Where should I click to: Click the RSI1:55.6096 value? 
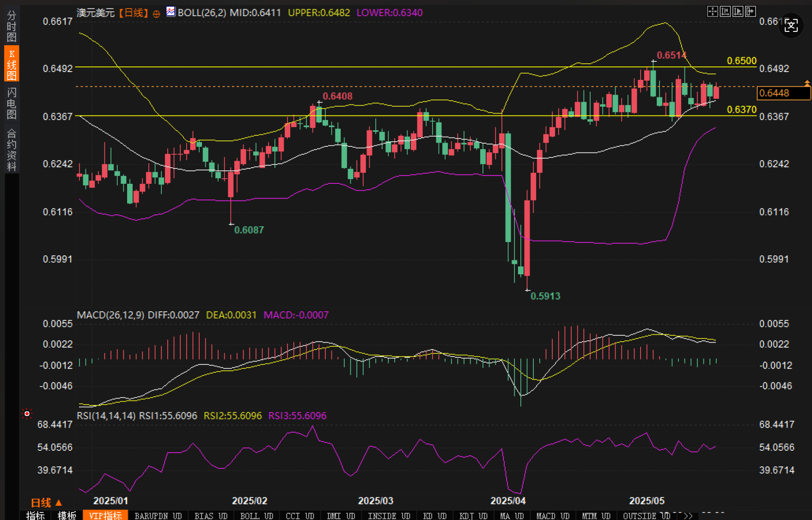pyautogui.click(x=168, y=416)
